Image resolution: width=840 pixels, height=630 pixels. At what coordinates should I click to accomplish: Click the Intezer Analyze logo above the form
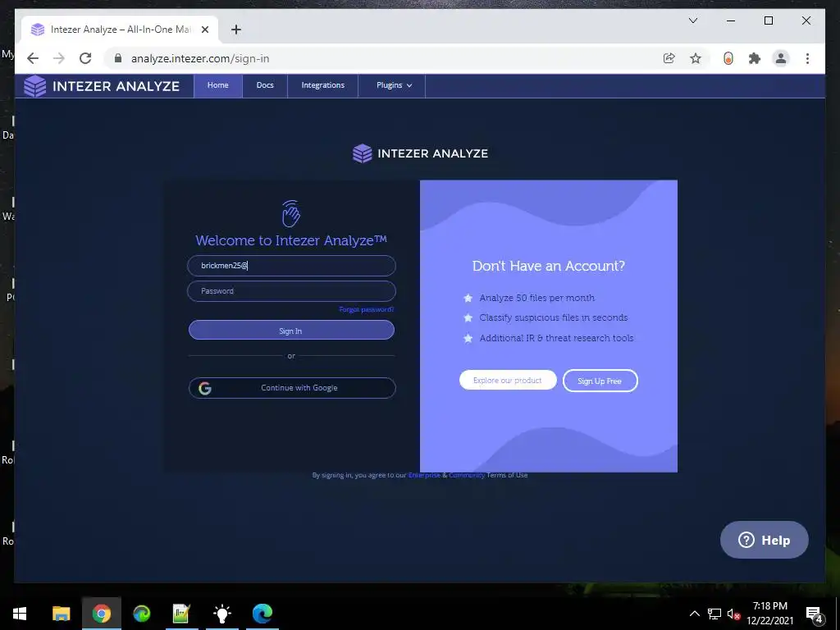(x=421, y=153)
